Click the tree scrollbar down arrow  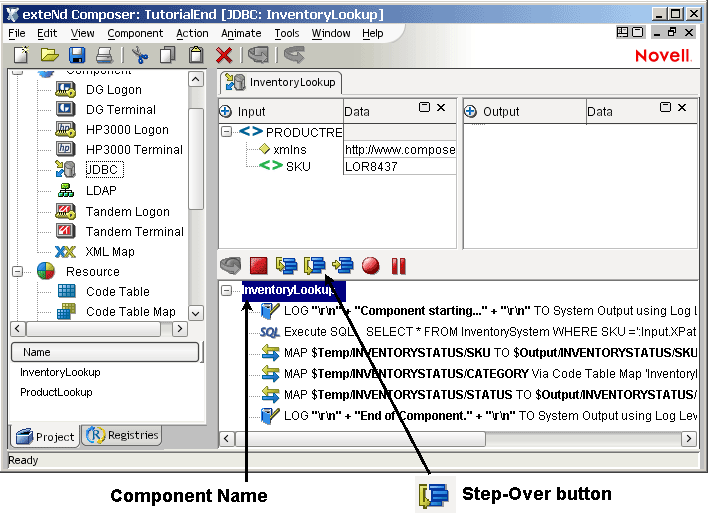(196, 313)
